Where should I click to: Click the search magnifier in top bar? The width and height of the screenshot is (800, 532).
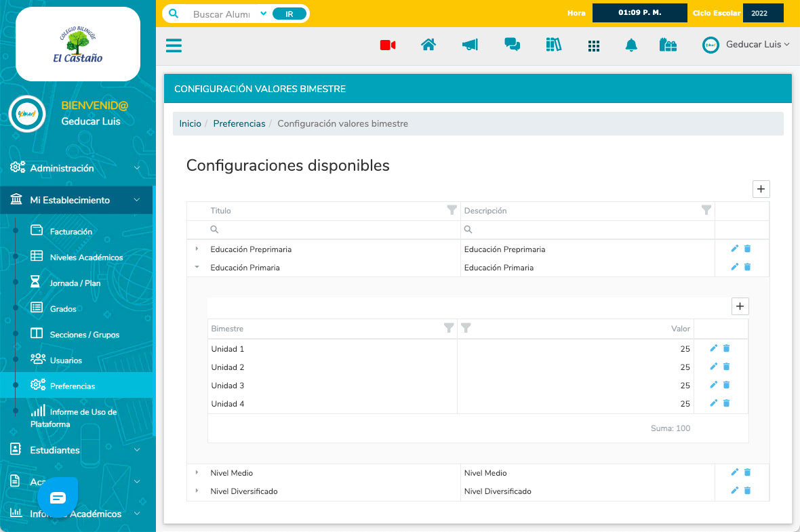(x=174, y=14)
